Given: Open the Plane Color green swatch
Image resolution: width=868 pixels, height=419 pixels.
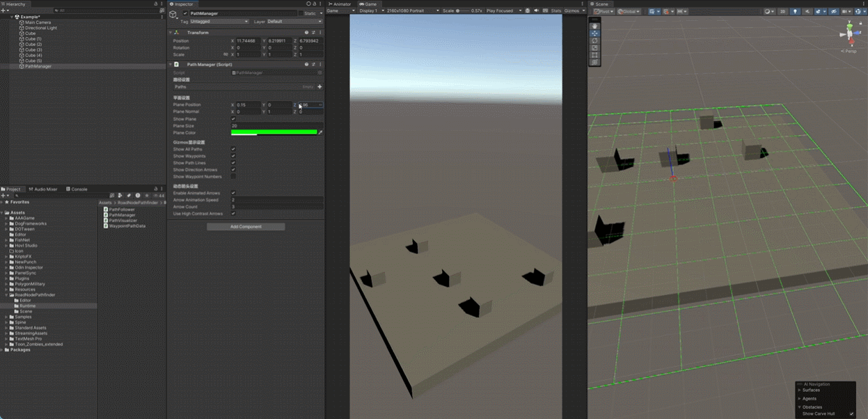Looking at the screenshot, I should tap(274, 132).
